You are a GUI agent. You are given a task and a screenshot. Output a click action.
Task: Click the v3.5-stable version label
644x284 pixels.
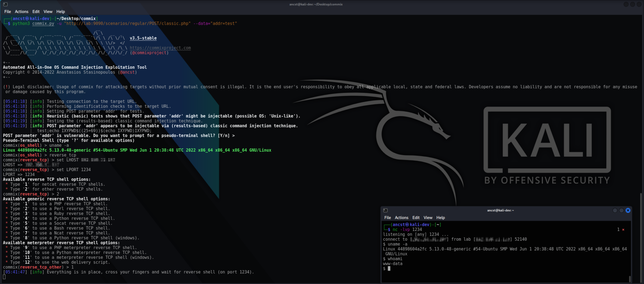pyautogui.click(x=143, y=38)
